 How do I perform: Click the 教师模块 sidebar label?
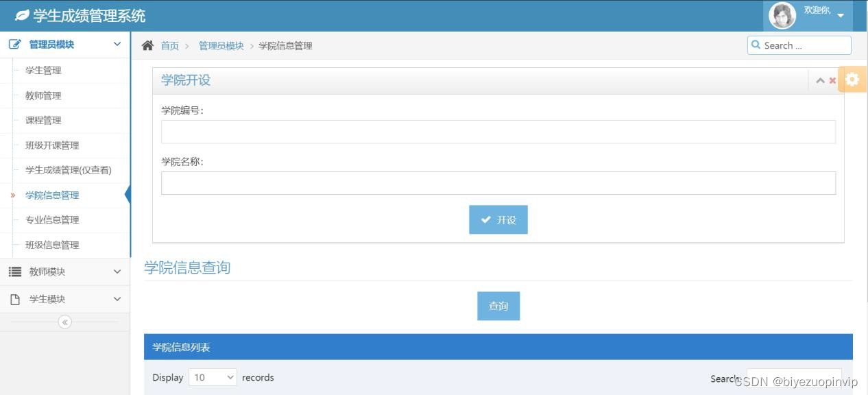47,272
